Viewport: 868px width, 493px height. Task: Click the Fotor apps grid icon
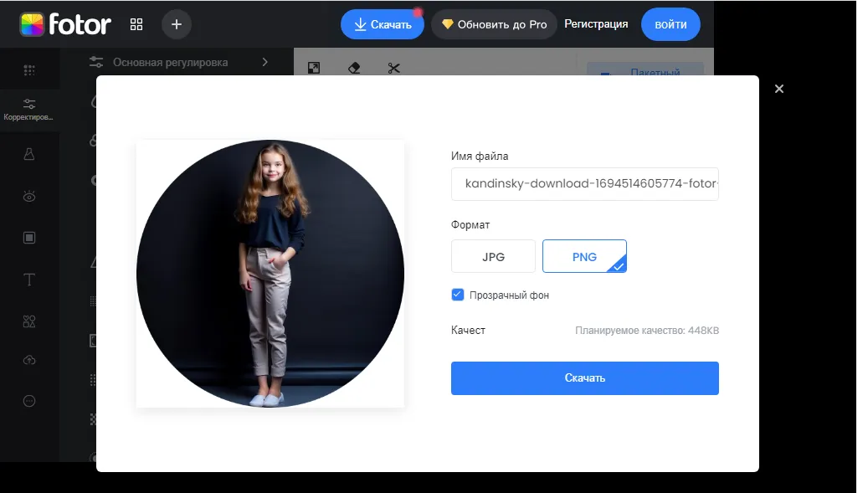136,24
